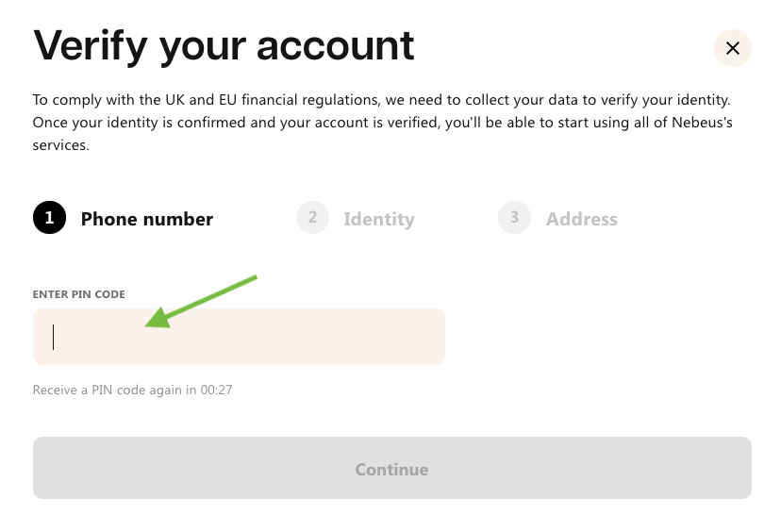Click the Verify your account heading

click(x=224, y=46)
